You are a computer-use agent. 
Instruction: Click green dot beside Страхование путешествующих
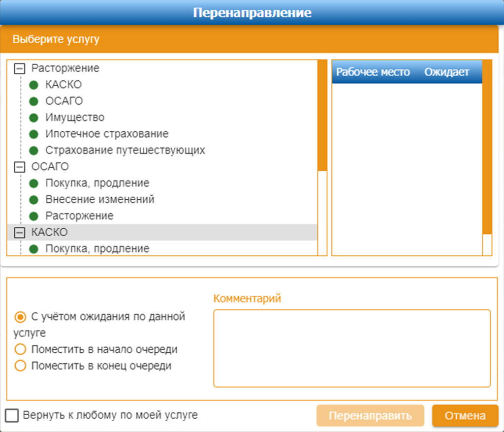click(x=34, y=151)
